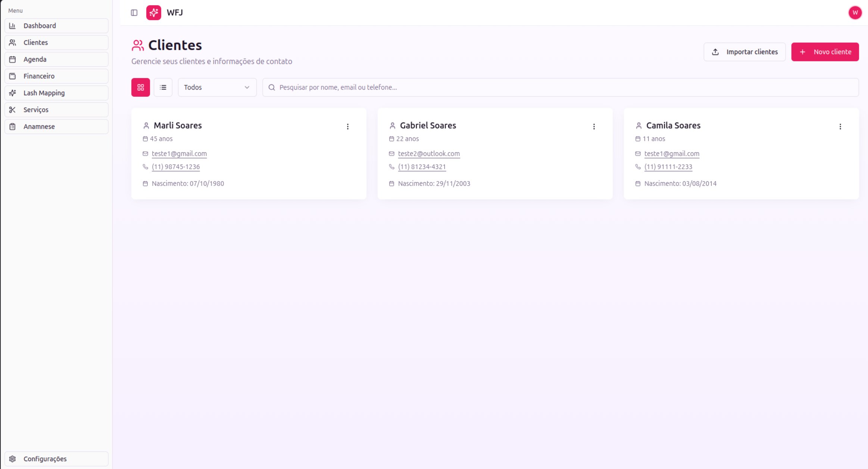Image resolution: width=868 pixels, height=469 pixels.
Task: Click the phone icon on Gabriel Soares card
Action: coord(391,167)
